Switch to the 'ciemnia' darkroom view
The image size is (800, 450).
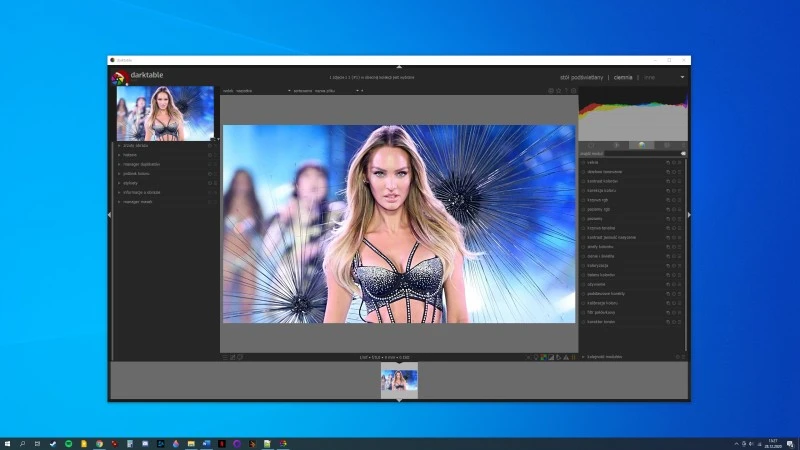point(623,76)
